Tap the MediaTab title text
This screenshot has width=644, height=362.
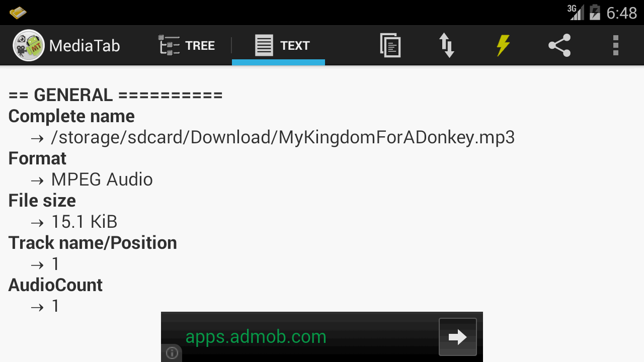(85, 46)
